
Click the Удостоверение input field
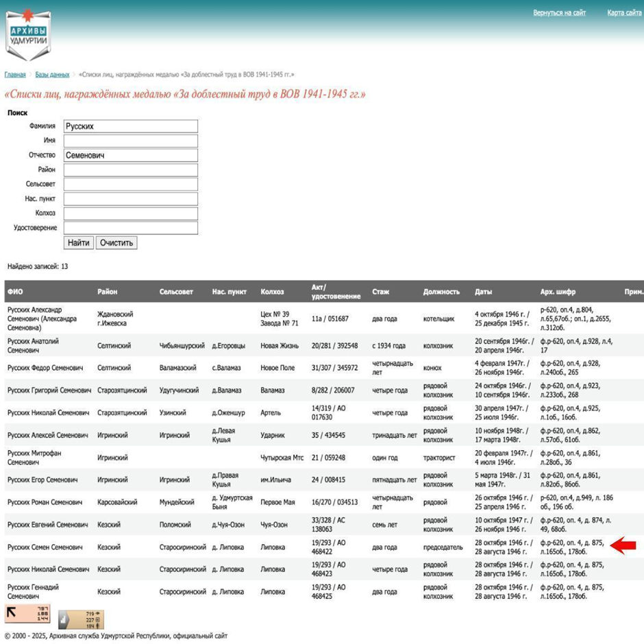pos(130,228)
